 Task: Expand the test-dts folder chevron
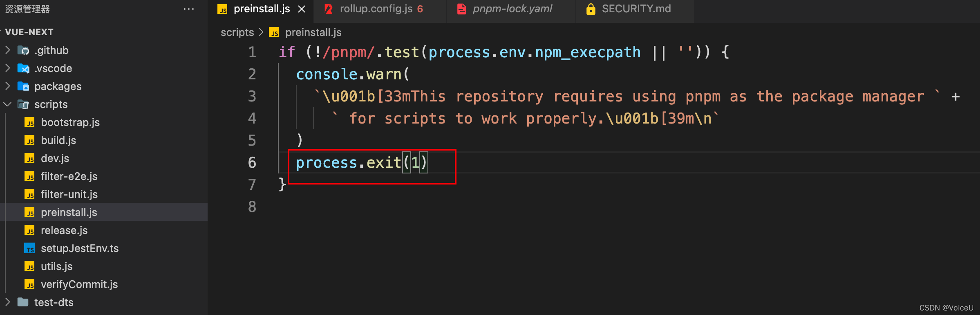(7, 302)
